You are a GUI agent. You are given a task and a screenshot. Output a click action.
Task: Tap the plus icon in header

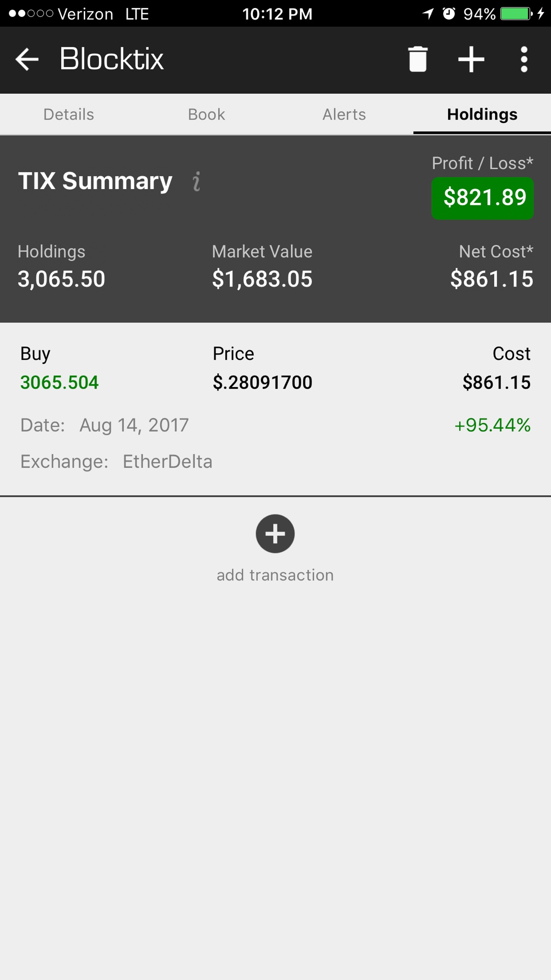471,59
